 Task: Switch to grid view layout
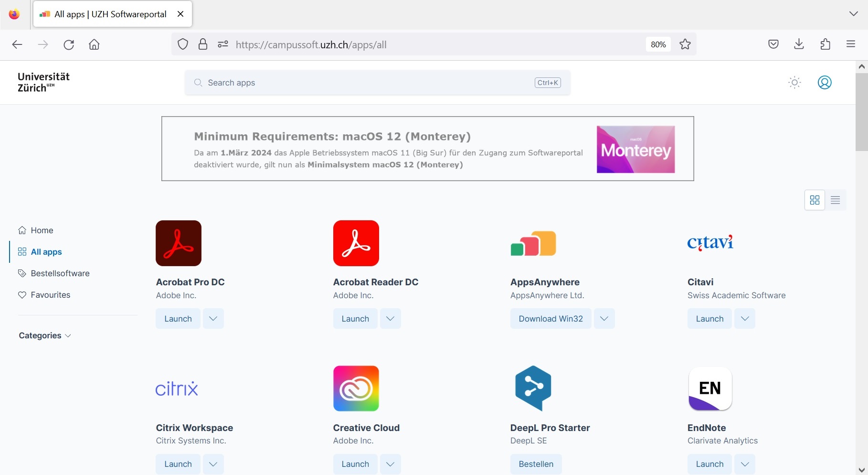point(815,200)
